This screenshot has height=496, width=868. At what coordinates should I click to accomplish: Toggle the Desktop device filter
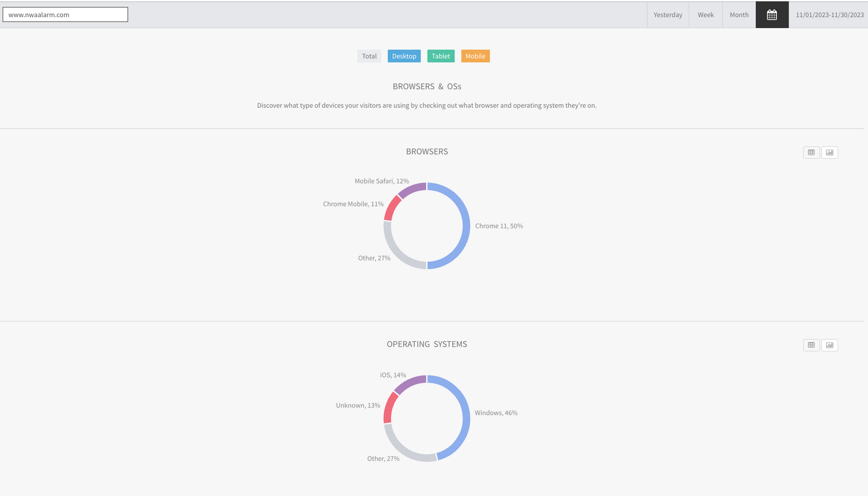pos(404,56)
